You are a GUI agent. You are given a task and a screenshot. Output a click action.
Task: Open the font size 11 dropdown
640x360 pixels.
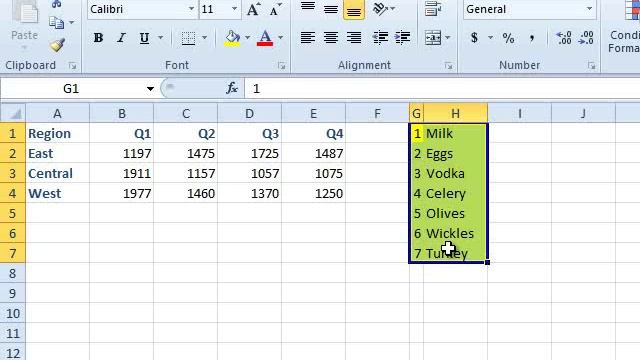(234, 9)
